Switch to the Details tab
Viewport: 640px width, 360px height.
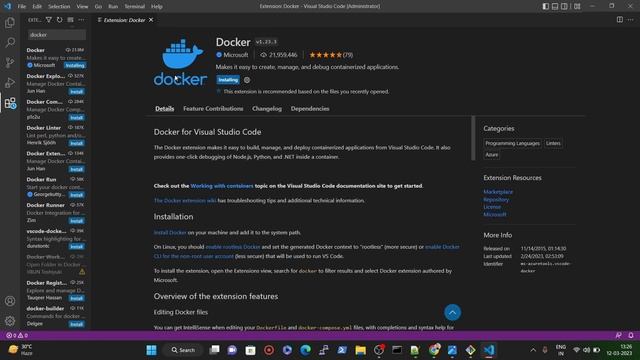[x=164, y=109]
